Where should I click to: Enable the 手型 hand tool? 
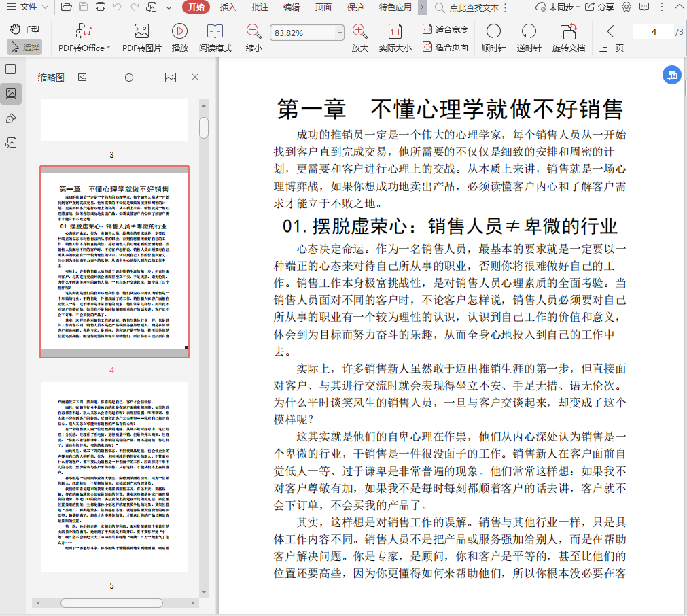coord(24,30)
